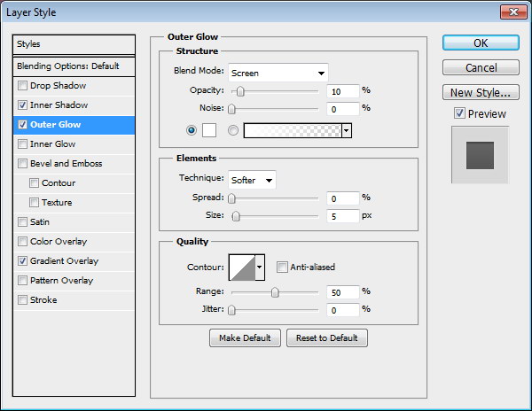Toggle the Anti-aliased checkbox
The height and width of the screenshot is (411, 532).
(282, 267)
